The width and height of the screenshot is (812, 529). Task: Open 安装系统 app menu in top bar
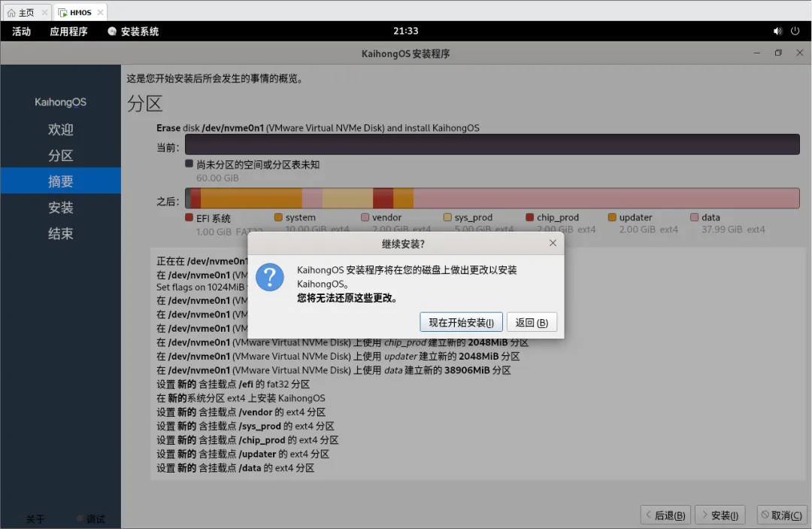[x=133, y=31]
